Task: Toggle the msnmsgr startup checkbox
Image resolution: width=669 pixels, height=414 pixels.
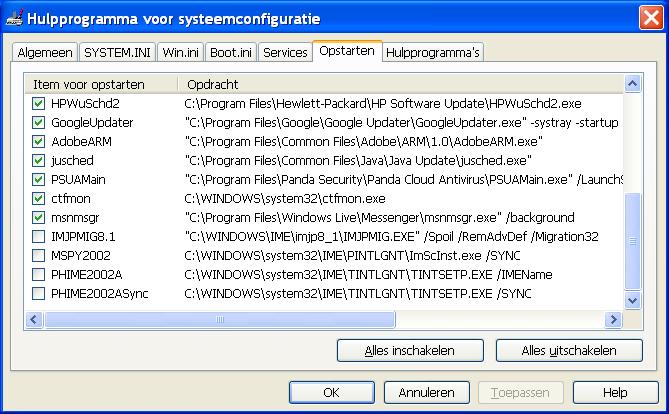Action: [x=39, y=217]
